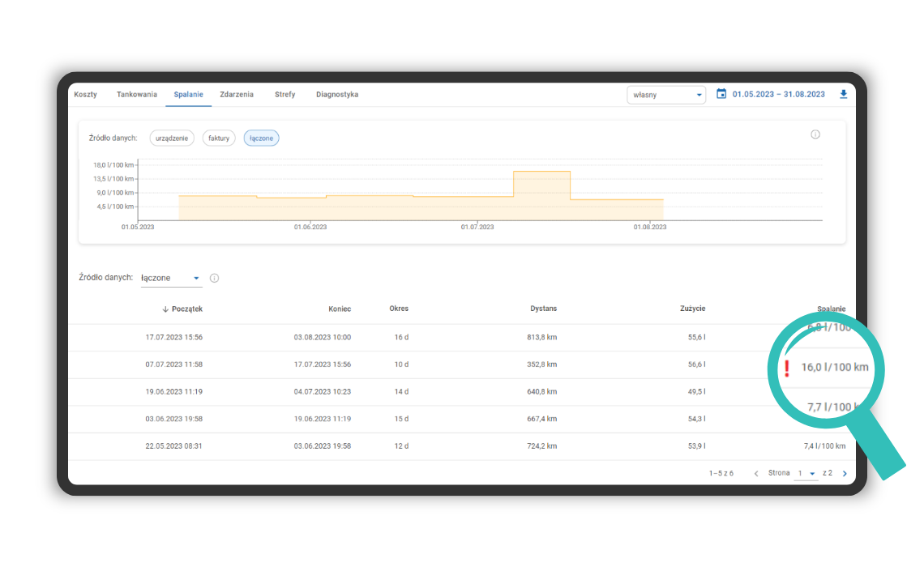The width and height of the screenshot is (924, 567).
Task: Click the sort arrow on Początek column
Action: (165, 309)
